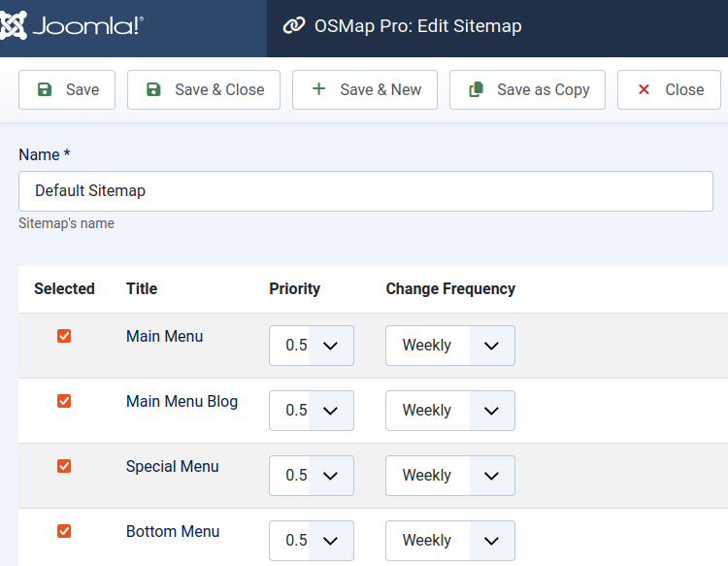
Task: Open Special Menu priority dropdown
Action: tap(312, 476)
